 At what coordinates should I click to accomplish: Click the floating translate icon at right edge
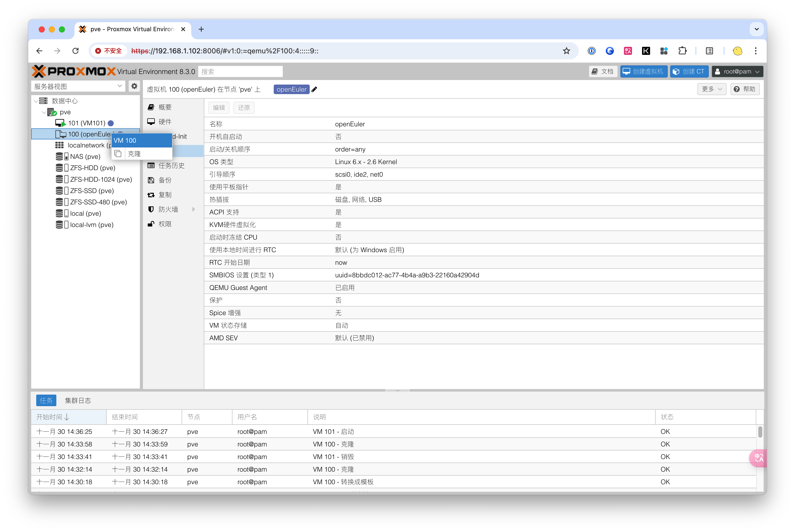758,458
